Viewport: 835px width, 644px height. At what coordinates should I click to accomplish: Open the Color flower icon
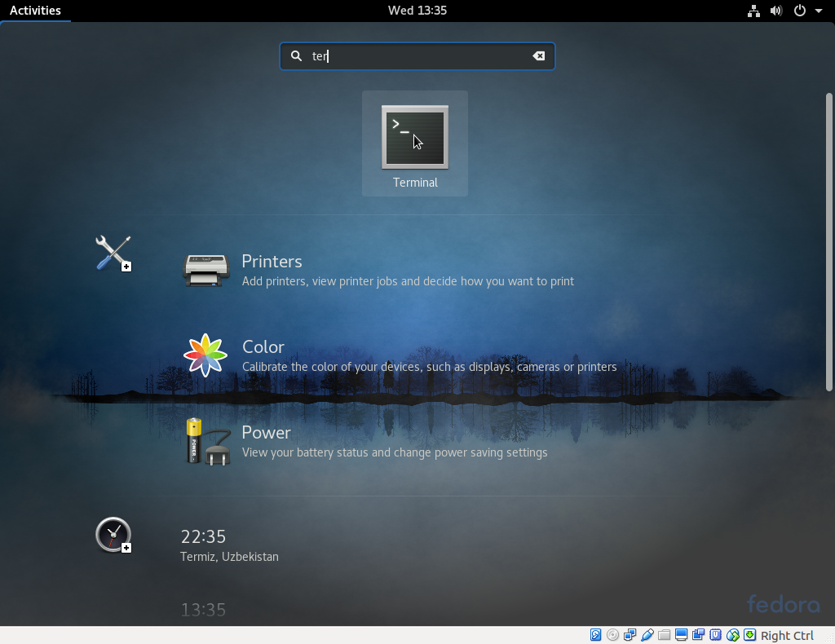[x=205, y=355]
